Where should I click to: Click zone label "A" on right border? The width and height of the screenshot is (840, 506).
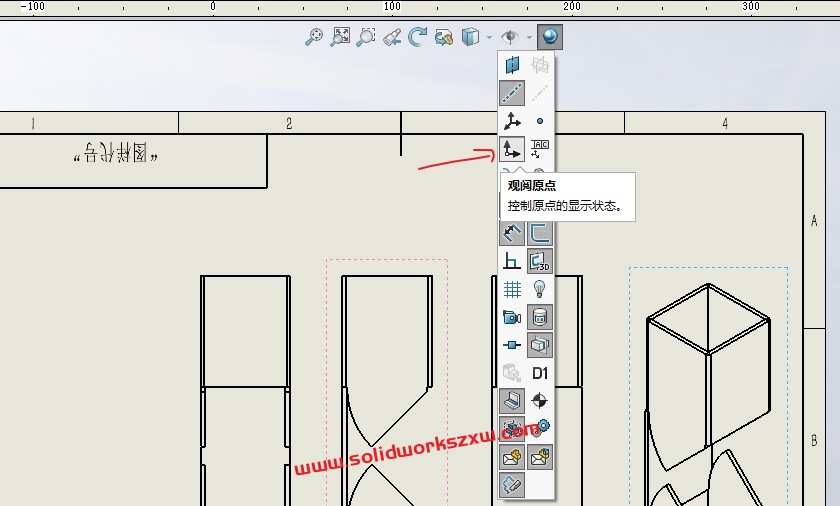pos(814,221)
